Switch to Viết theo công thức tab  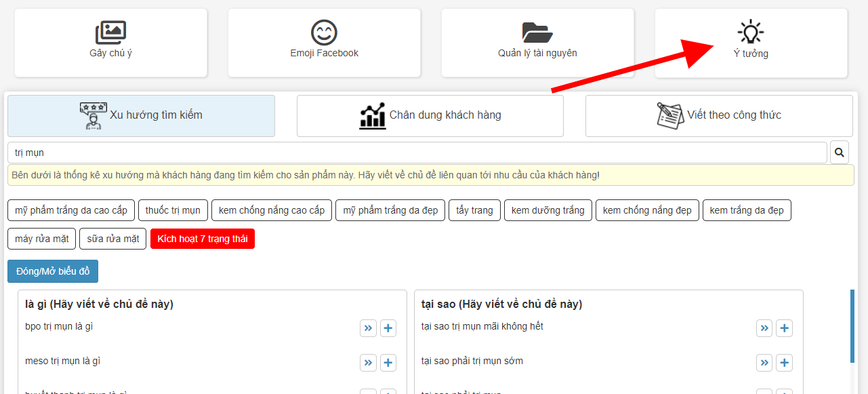tap(719, 116)
